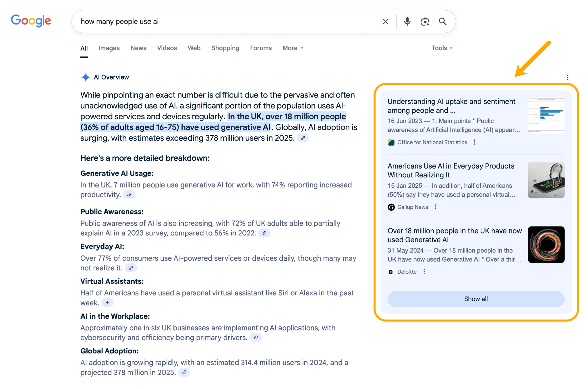Open the Tools dropdown
This screenshot has width=588, height=389.
coord(442,48)
